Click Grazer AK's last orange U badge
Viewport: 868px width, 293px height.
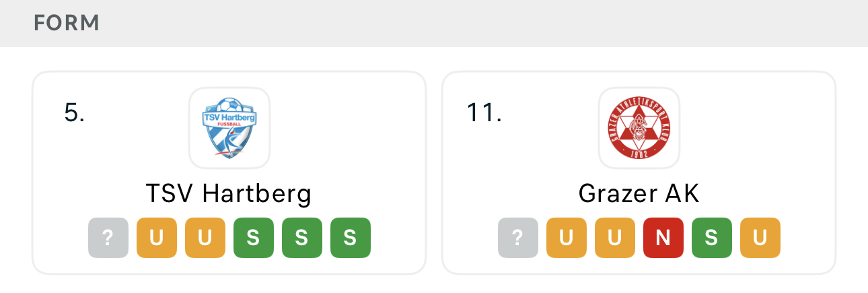(x=760, y=238)
